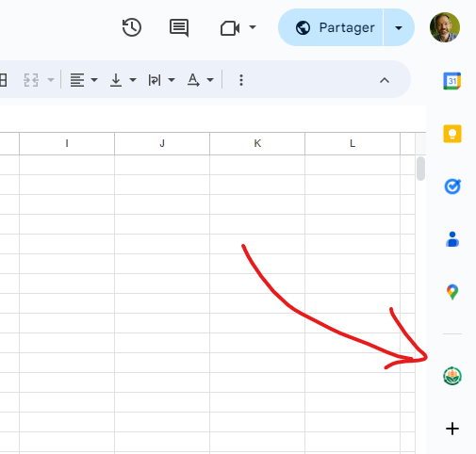Open horizontal align dropdown
This screenshot has width=476, height=454.
84,80
